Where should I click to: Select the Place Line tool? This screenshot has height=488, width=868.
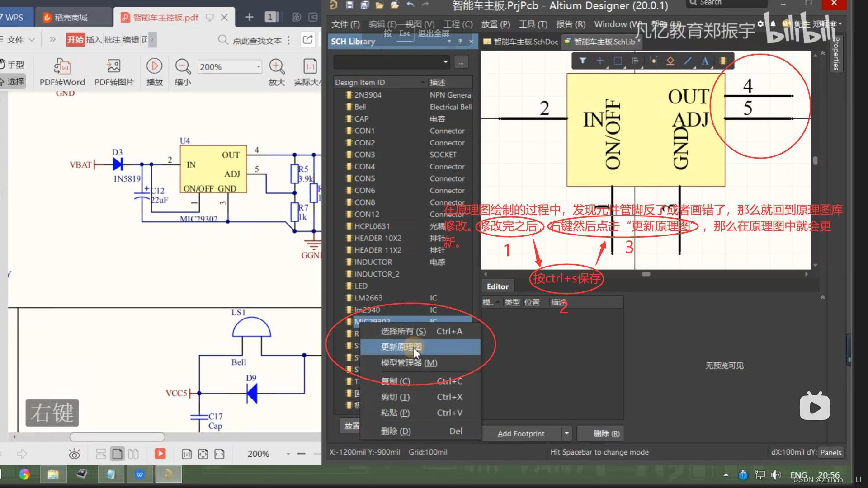pyautogui.click(x=688, y=61)
